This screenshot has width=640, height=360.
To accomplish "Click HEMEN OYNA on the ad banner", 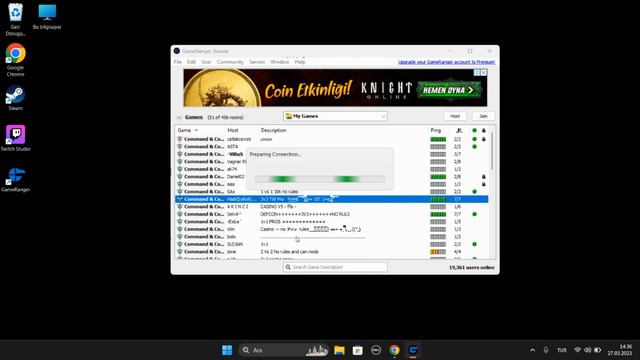I will [x=448, y=90].
